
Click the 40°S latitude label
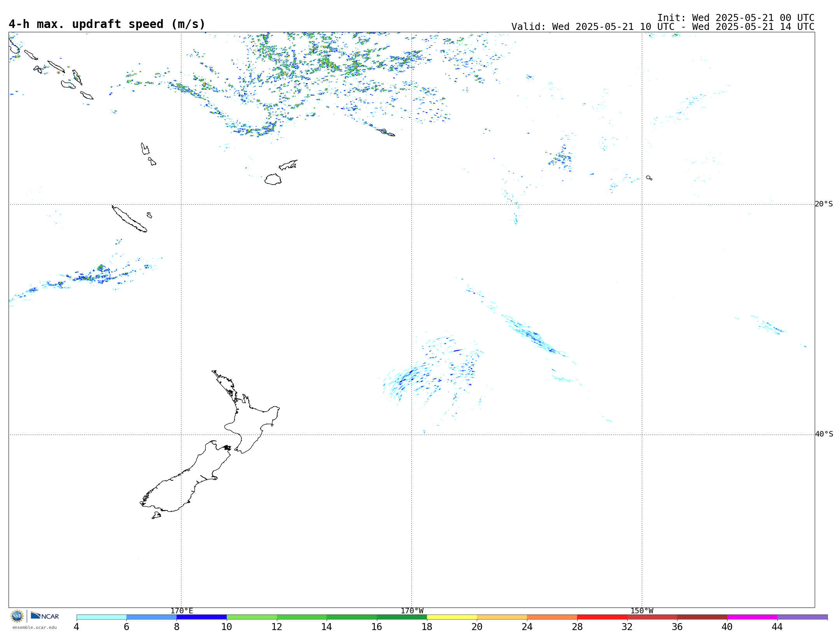point(824,434)
